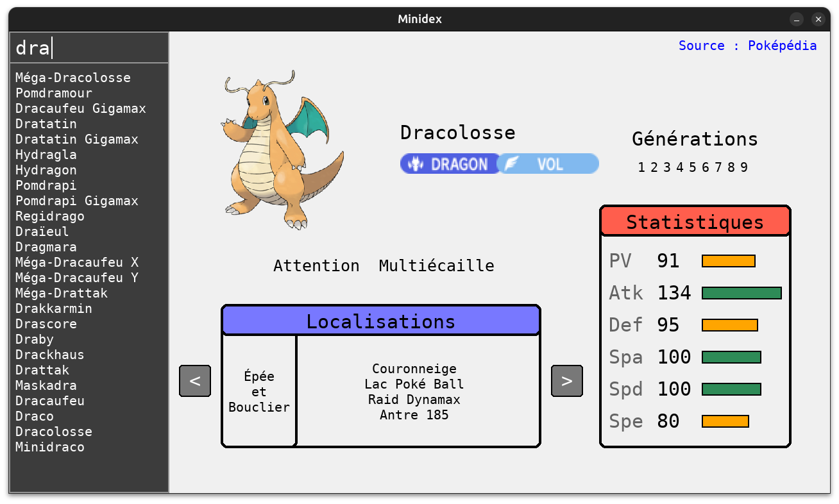Select Méga-Dracolosse in the results list
839x504 pixels.
coord(73,78)
